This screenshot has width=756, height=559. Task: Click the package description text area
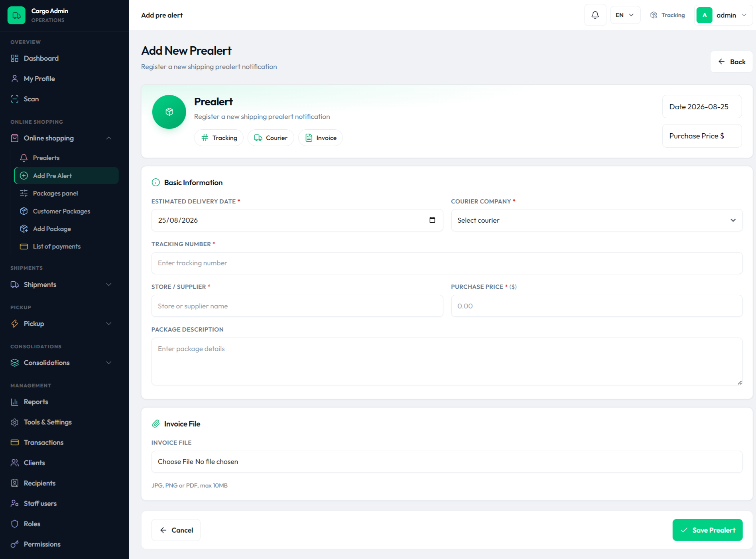click(447, 361)
